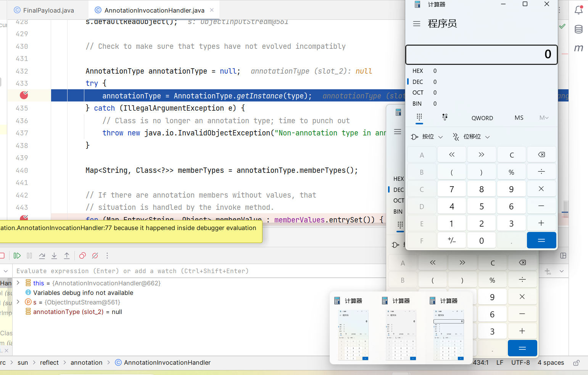The image size is (588, 375).
Task: Open the 按位 bitwise dropdown
Action: 427,137
